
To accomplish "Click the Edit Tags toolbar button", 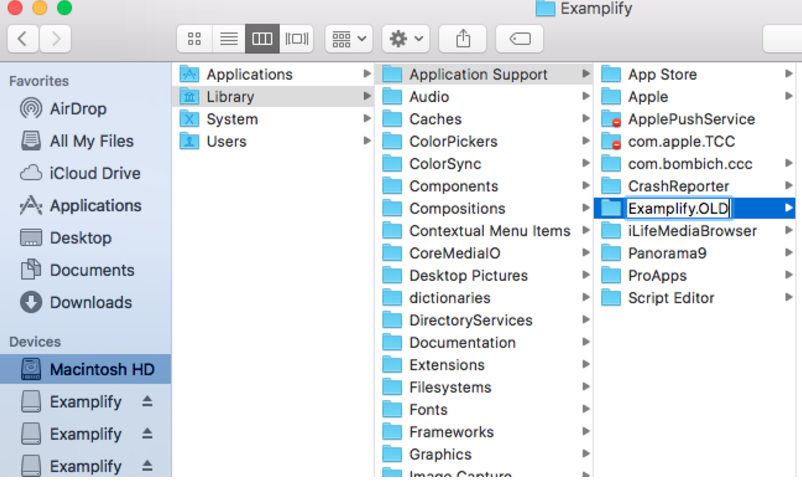I will (520, 39).
